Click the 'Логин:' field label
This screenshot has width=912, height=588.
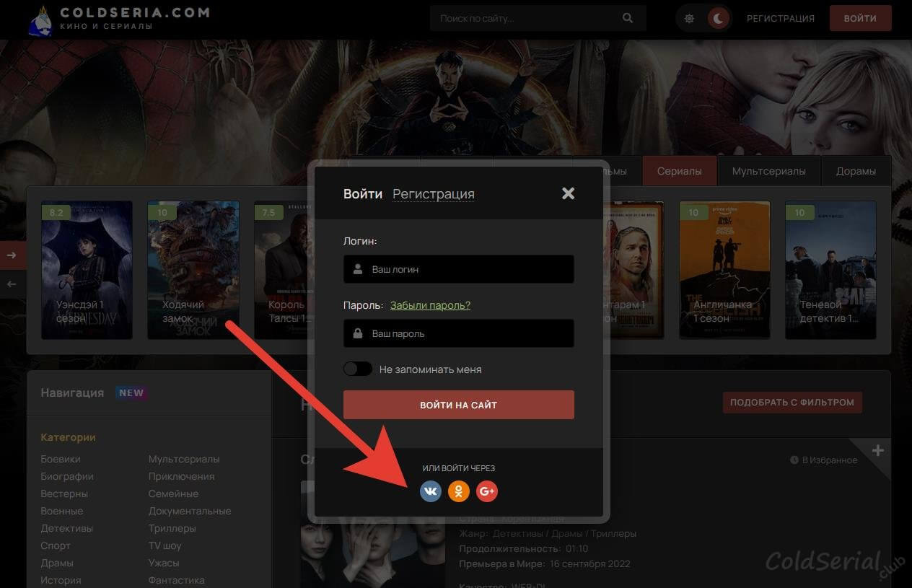point(360,241)
